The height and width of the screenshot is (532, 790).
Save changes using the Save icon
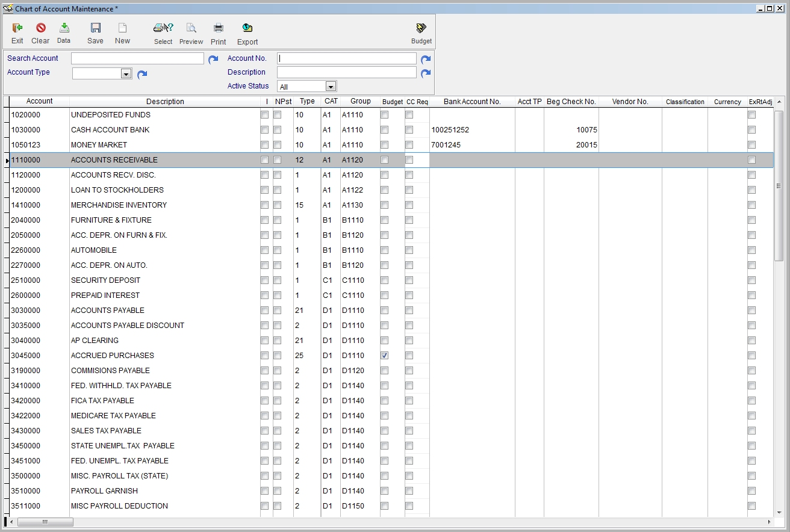pos(95,28)
